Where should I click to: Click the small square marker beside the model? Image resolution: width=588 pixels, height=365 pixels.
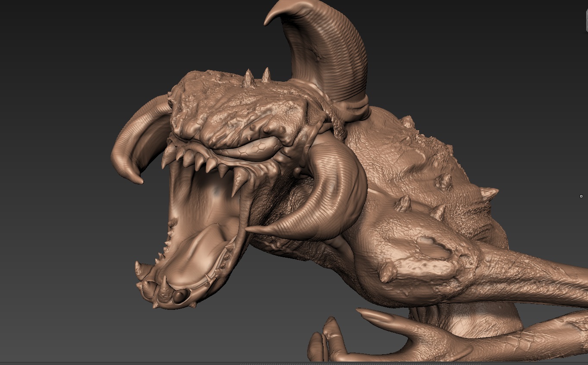[x=581, y=197]
